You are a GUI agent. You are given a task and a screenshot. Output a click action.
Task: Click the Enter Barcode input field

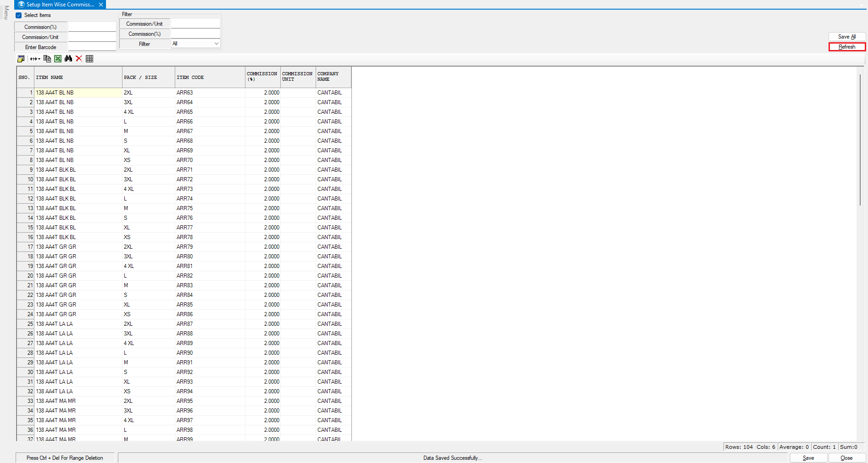click(x=92, y=47)
